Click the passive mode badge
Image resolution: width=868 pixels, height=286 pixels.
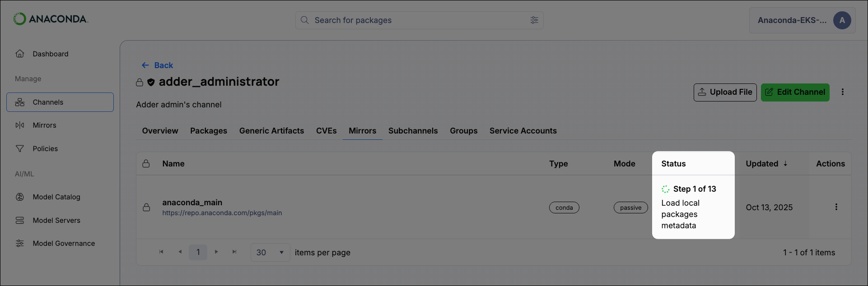click(630, 208)
